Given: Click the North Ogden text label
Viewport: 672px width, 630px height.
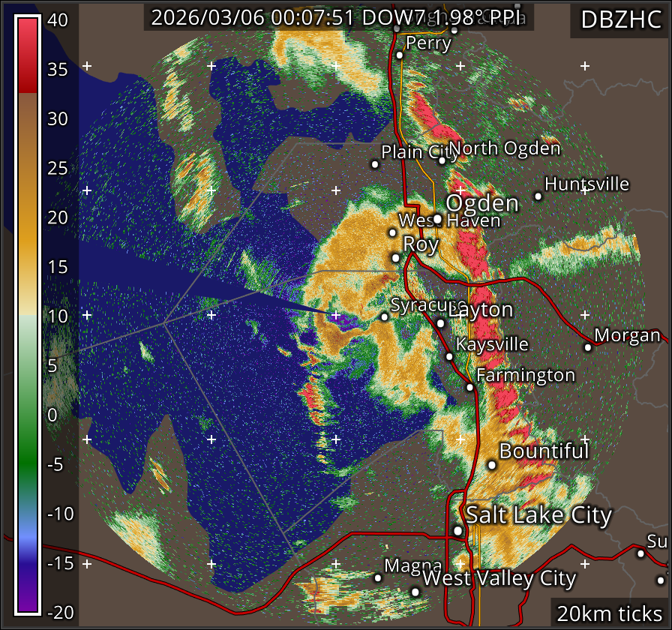Looking at the screenshot, I should [505, 148].
